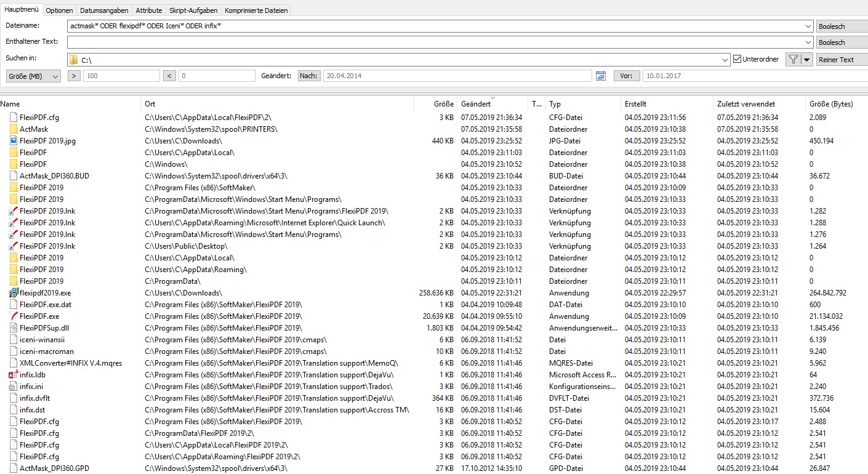The height and width of the screenshot is (474, 868).
Task: Click the Boolesch selector for Dateiname
Action: point(842,26)
